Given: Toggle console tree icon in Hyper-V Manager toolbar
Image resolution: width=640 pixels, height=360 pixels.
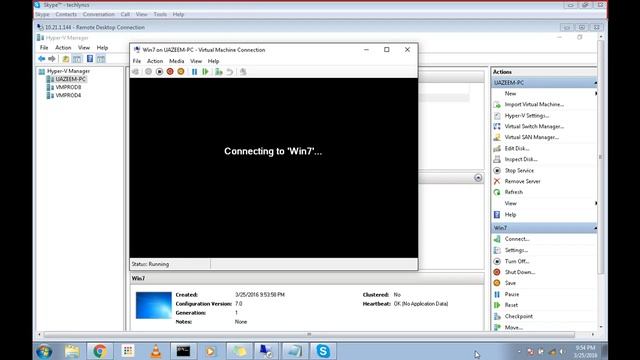Looking at the screenshot, I should coord(77,59).
